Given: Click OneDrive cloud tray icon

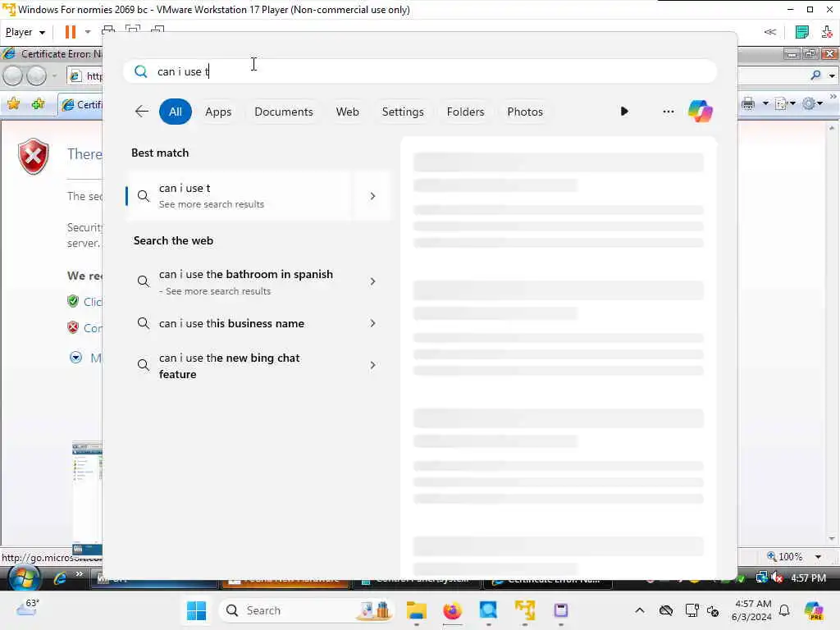Looking at the screenshot, I should (666, 610).
